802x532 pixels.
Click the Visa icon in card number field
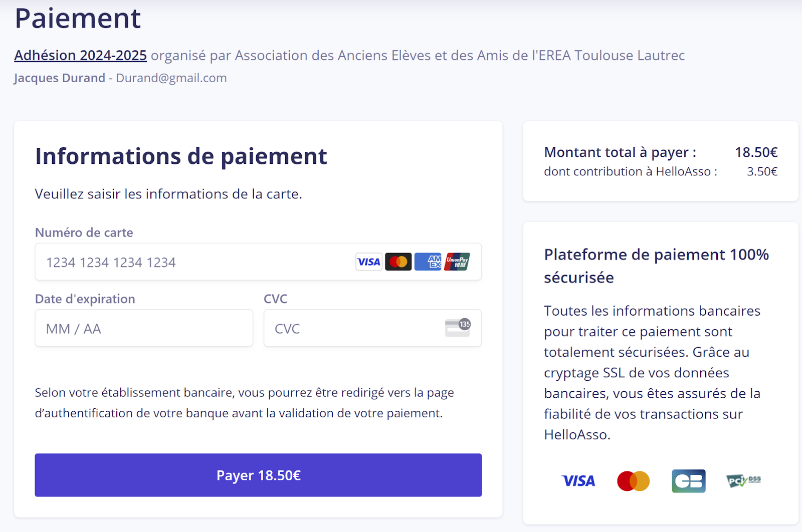click(369, 261)
